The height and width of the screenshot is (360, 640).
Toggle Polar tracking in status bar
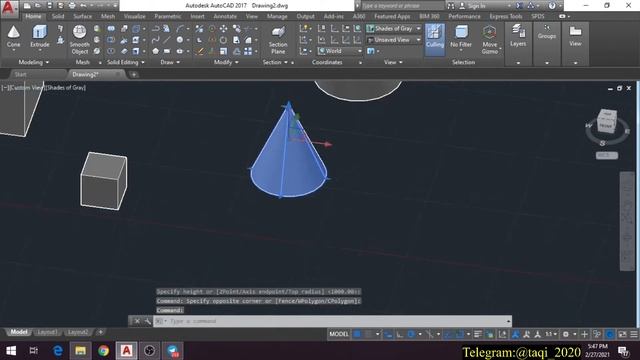pos(411,334)
